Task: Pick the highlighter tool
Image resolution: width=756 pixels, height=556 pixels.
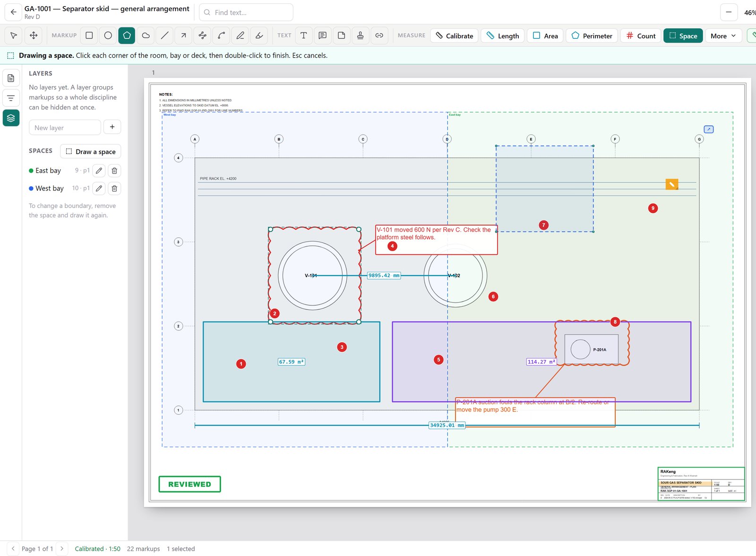Action: tap(259, 35)
